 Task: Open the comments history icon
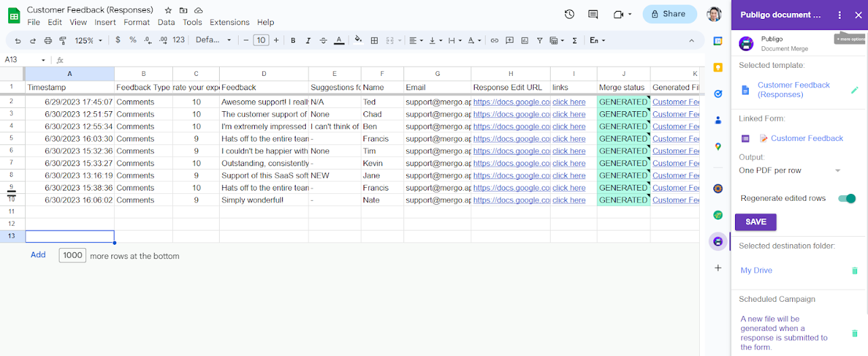593,14
